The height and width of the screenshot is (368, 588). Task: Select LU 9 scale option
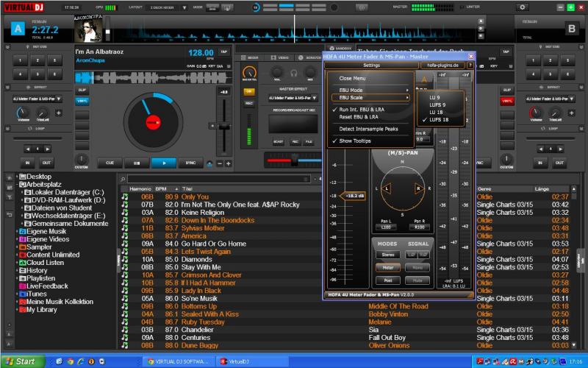[x=434, y=97]
